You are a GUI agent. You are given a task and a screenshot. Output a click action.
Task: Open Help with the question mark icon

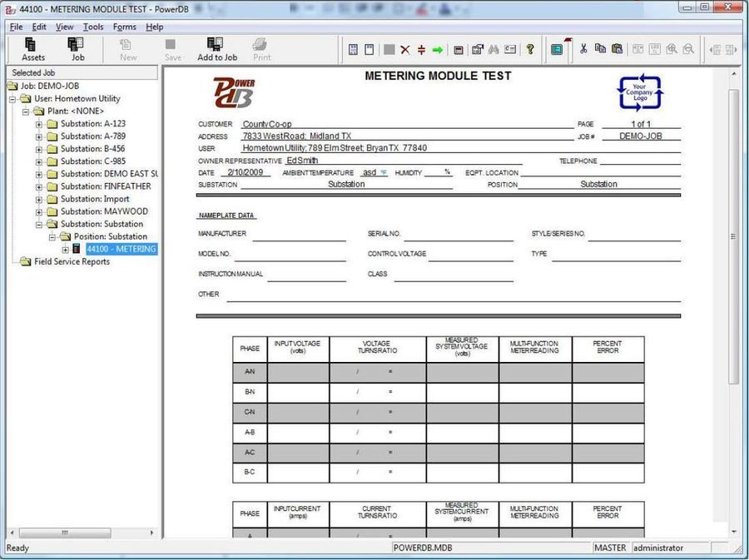coord(530,50)
